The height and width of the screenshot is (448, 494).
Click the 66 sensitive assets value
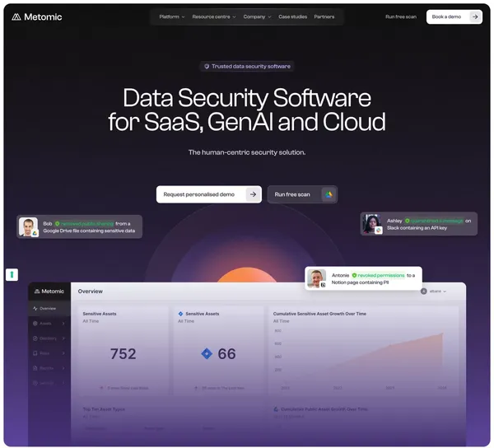point(226,354)
